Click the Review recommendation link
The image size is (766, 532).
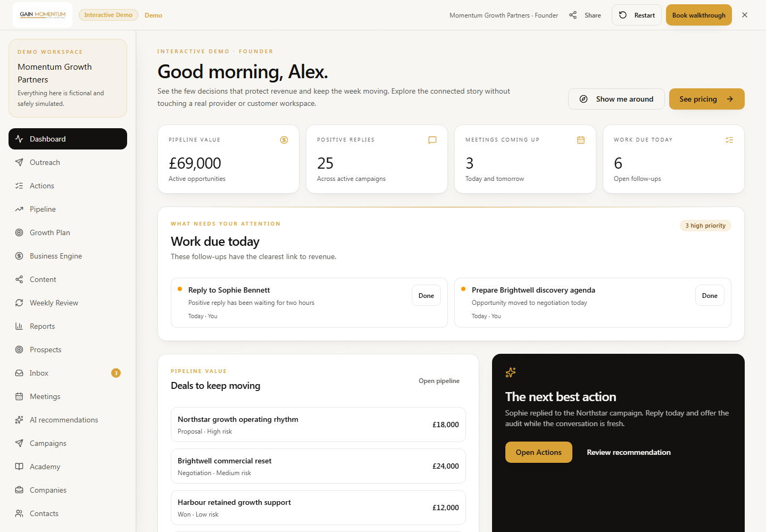629,452
